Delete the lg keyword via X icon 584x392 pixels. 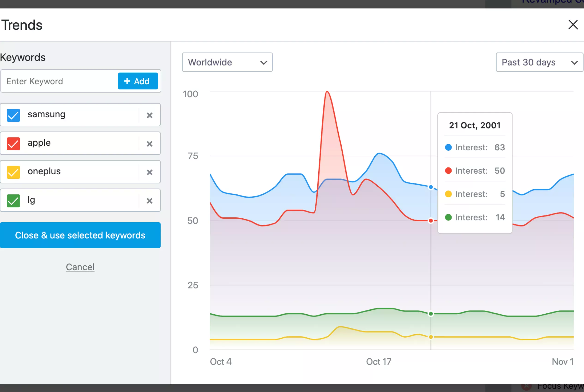pyautogui.click(x=149, y=201)
